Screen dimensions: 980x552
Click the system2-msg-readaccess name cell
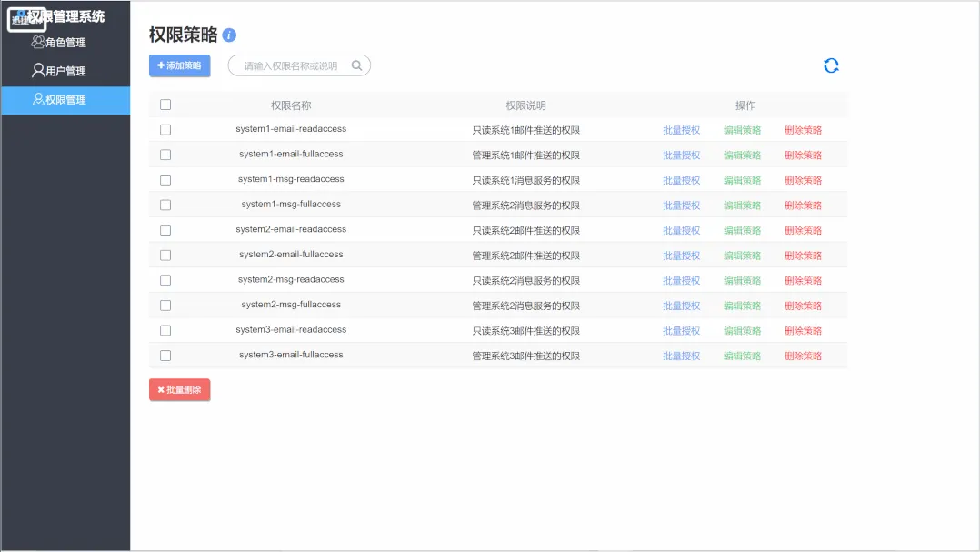[x=291, y=279]
